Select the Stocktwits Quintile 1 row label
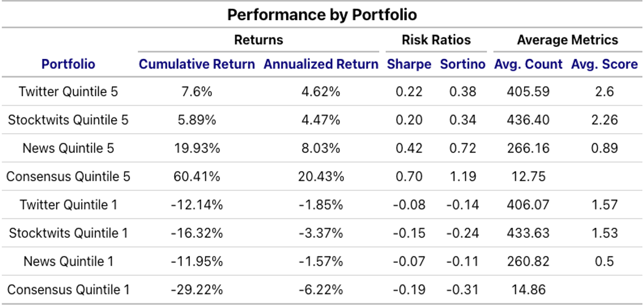The width and height of the screenshot is (644, 306). pyautogui.click(x=68, y=233)
